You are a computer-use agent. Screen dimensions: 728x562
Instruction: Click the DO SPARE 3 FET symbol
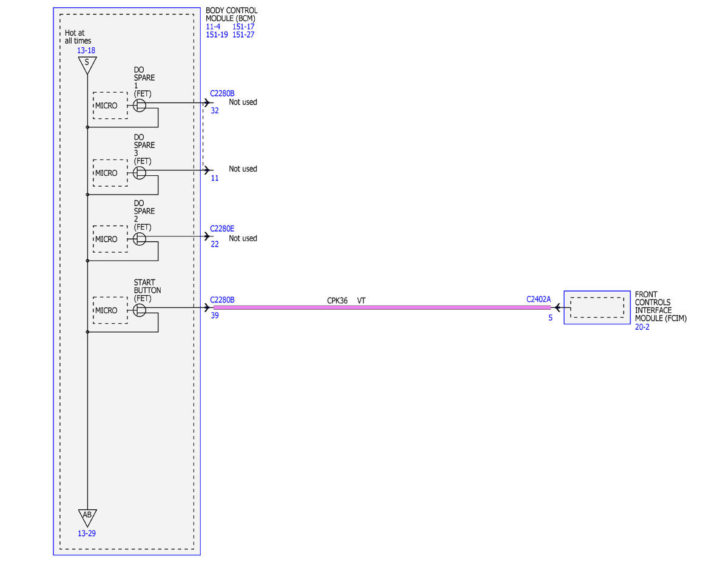(140, 173)
